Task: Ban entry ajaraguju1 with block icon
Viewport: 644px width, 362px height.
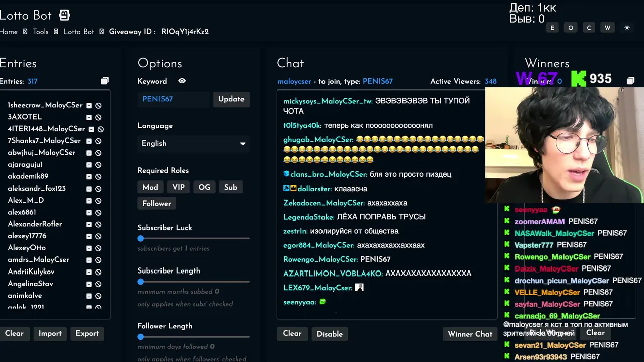Action: coord(98,165)
